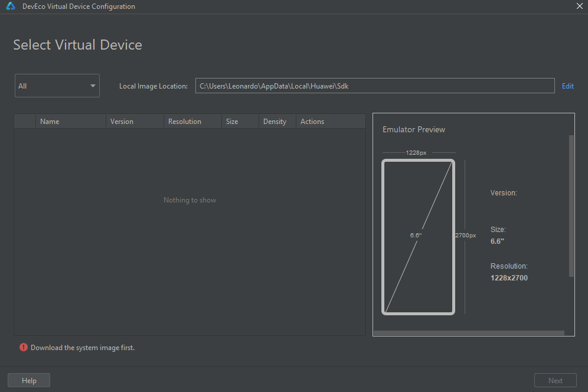Click the 'Download the system image first.' message
588x392 pixels.
pos(83,348)
